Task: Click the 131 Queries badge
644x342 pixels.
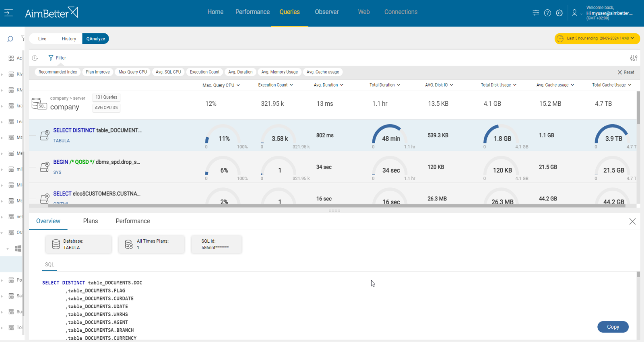Action: click(x=106, y=97)
